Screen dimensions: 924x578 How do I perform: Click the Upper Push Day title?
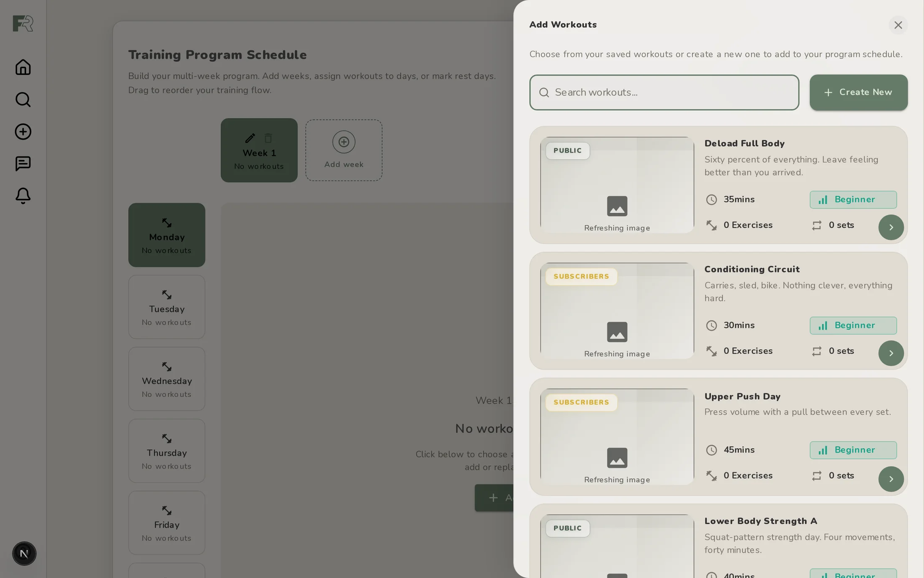[742, 396]
